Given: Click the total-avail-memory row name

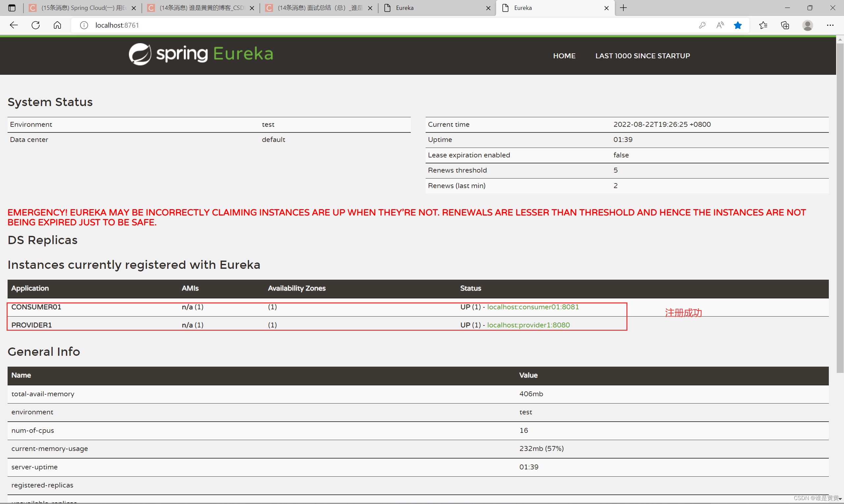Looking at the screenshot, I should coord(43,394).
